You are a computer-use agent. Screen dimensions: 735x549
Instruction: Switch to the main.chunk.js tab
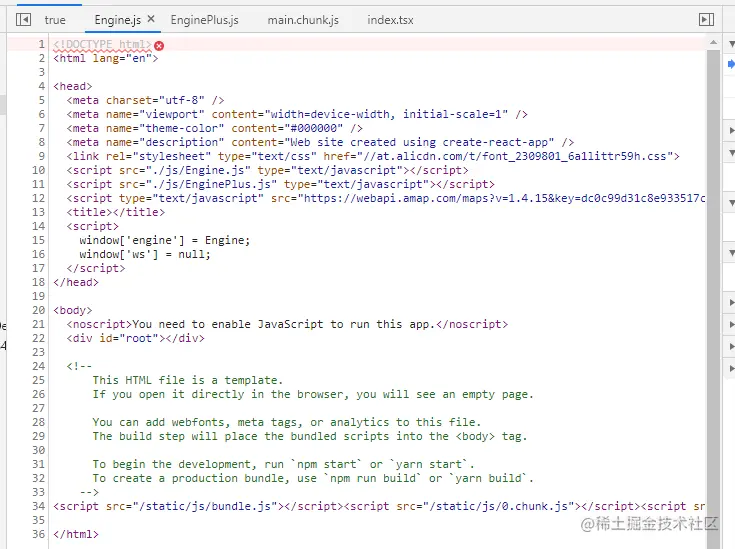(303, 20)
